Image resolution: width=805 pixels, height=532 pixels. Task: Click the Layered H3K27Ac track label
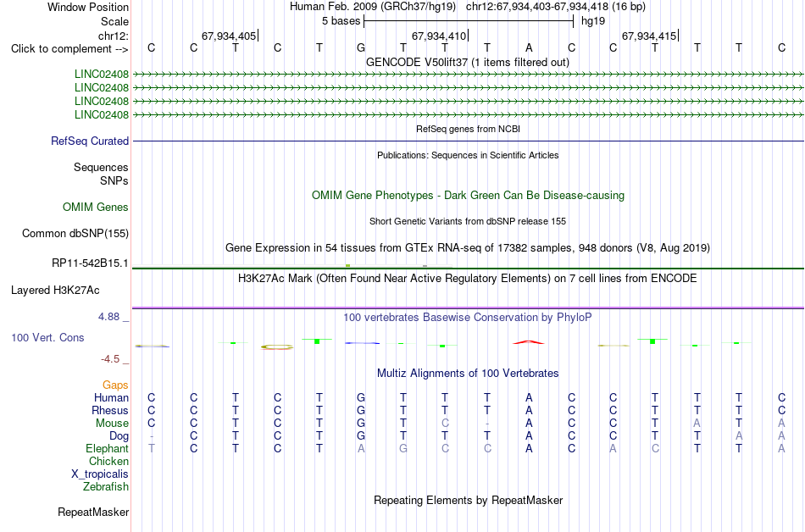(x=55, y=291)
